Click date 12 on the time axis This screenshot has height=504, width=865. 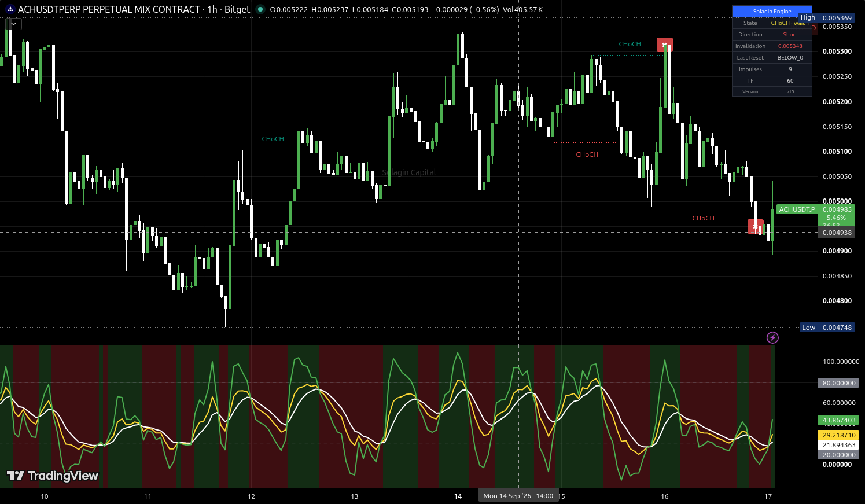click(251, 496)
